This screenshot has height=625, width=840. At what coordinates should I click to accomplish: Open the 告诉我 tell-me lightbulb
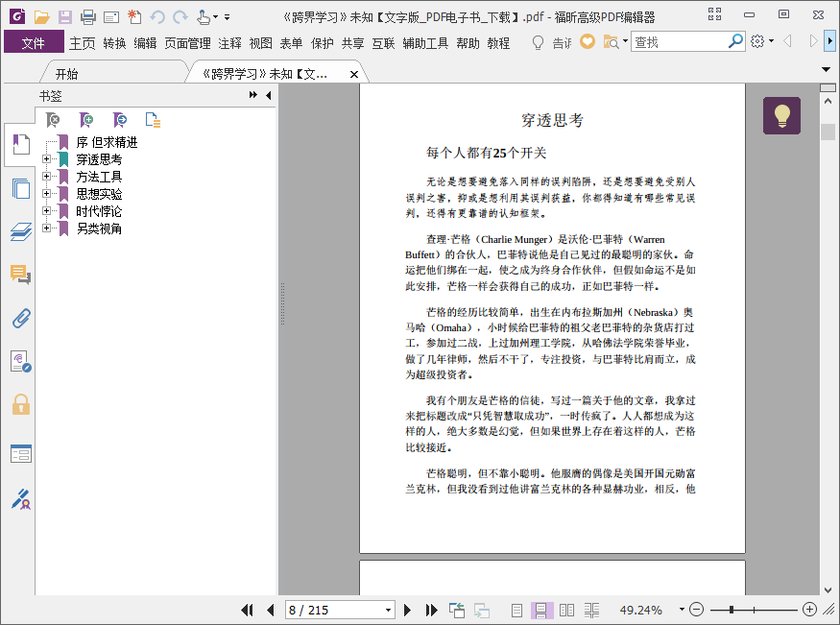pyautogui.click(x=538, y=42)
